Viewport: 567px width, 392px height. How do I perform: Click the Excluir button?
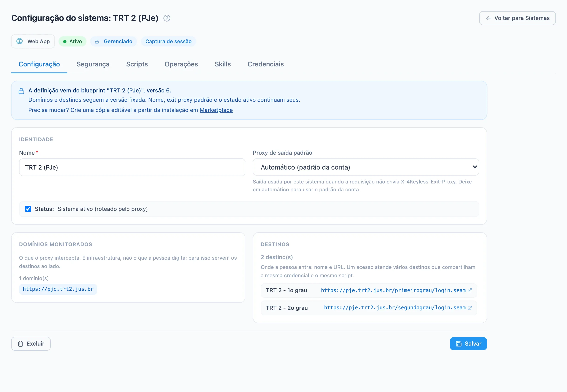(x=31, y=344)
